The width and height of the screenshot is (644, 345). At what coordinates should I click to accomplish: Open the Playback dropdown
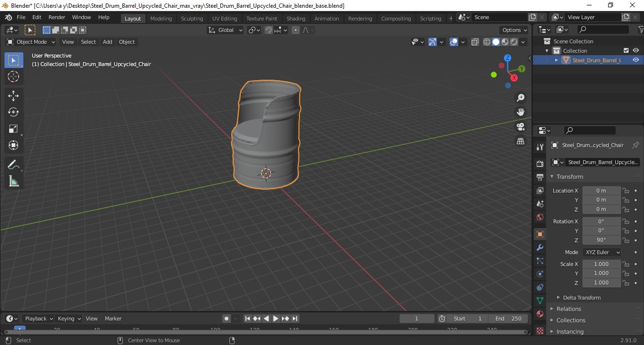[x=39, y=318]
